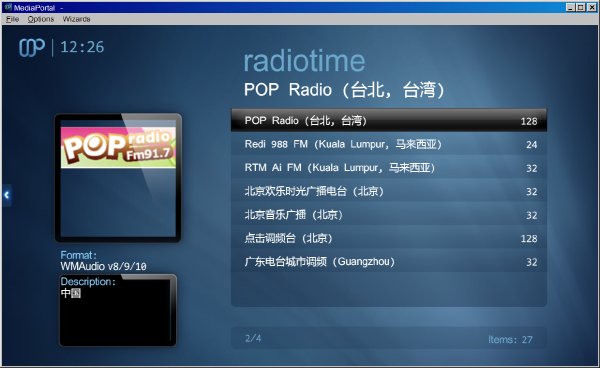Click the 12:26 clock display
The image size is (600, 368).
(x=82, y=47)
